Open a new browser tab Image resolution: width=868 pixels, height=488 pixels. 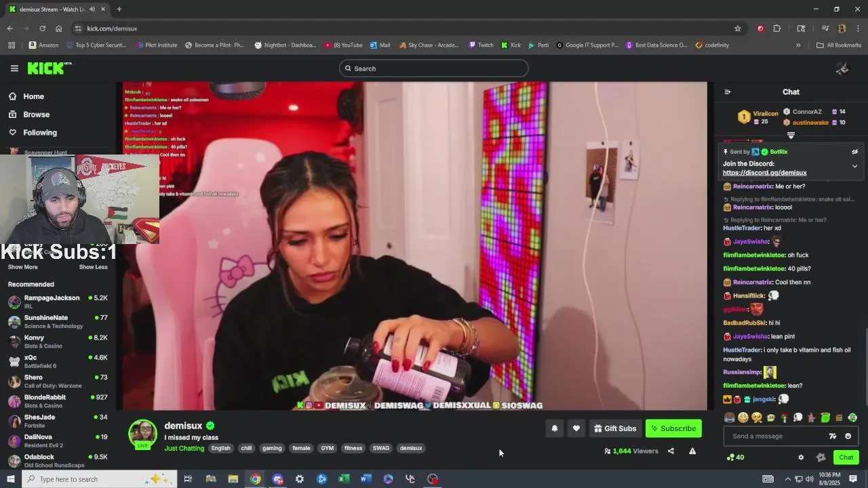119,9
